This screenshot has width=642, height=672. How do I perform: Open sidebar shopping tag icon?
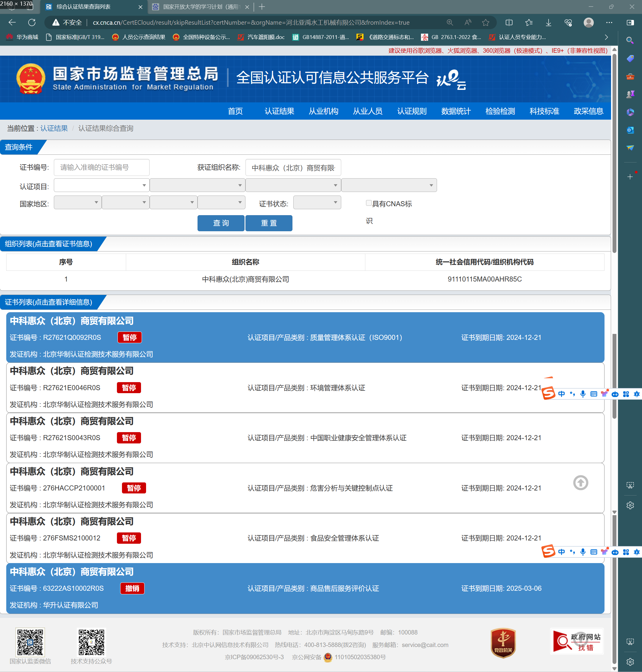pos(630,59)
